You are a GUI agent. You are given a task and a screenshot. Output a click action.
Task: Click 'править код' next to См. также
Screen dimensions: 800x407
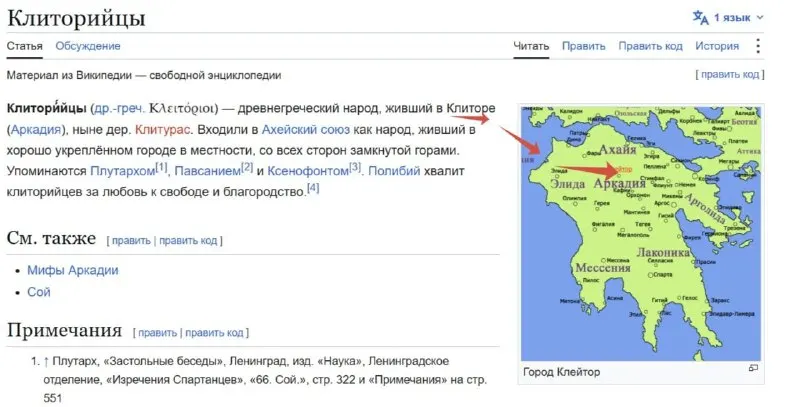click(x=188, y=240)
